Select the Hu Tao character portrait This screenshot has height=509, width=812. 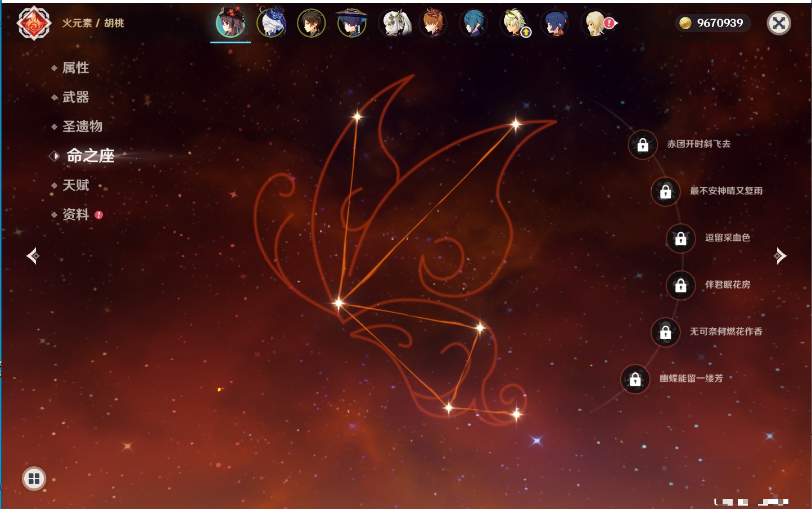(231, 23)
